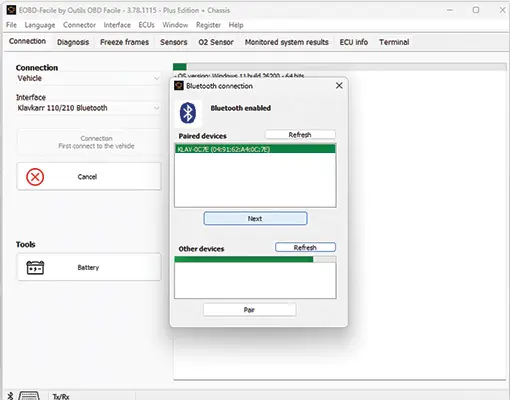This screenshot has height=400, width=510.
Task: Click the Bluetooth enabled status text
Action: tap(240, 108)
